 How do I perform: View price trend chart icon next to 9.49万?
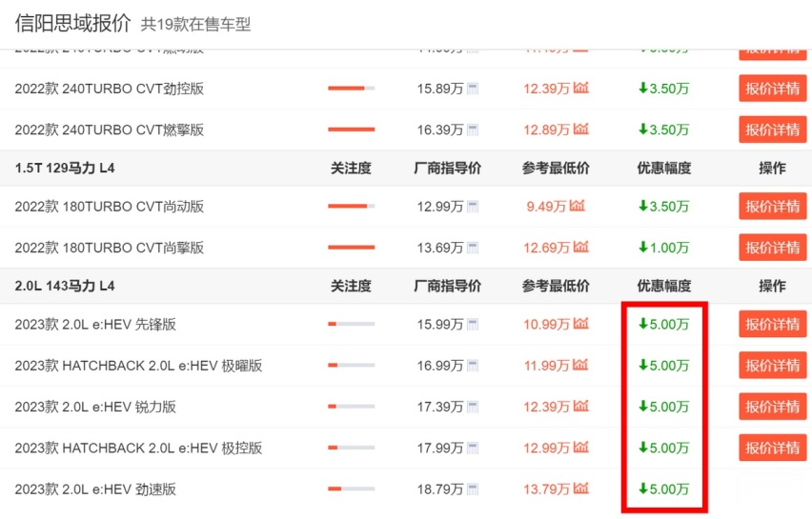pyautogui.click(x=577, y=206)
